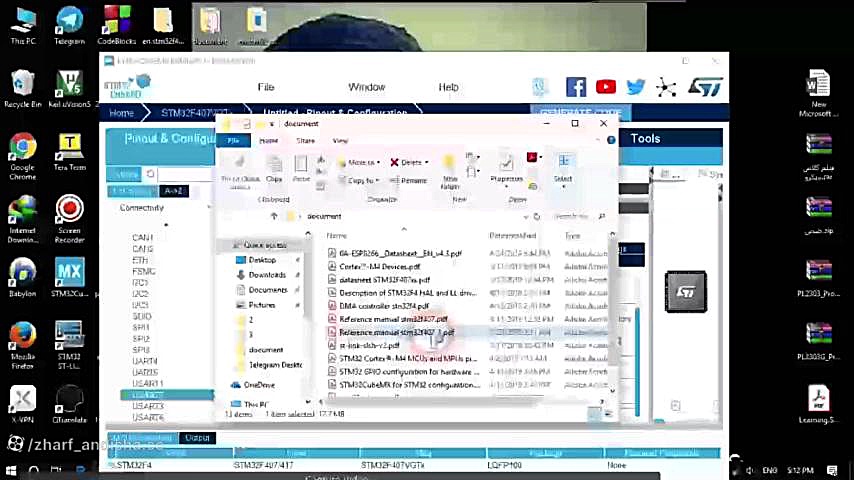
Task: Click ENG language indicator in taskbar
Action: click(x=769, y=470)
